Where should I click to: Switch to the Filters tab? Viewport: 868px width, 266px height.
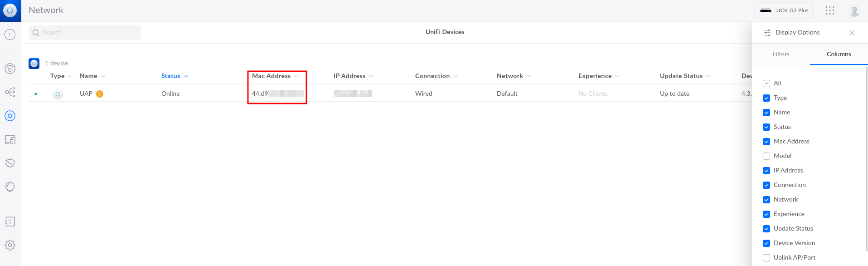(x=781, y=54)
